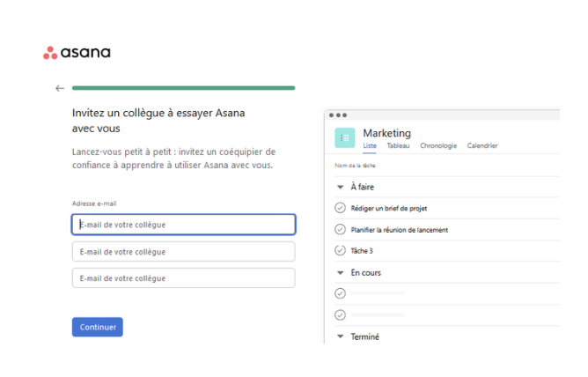Image resolution: width=588 pixels, height=377 pixels.
Task: Focus the first colleague e-mail field
Action: click(x=183, y=225)
